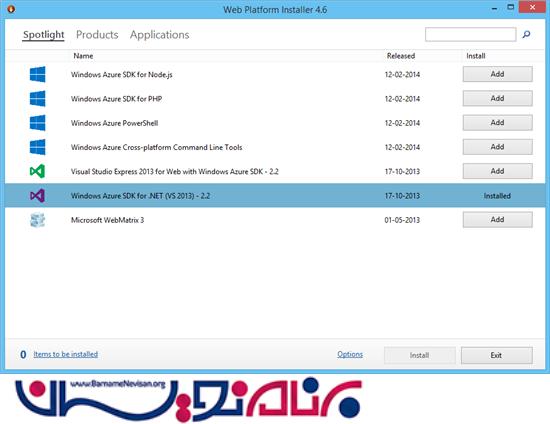The image size is (550, 424).
Task: Click the Released column header
Action: (401, 56)
